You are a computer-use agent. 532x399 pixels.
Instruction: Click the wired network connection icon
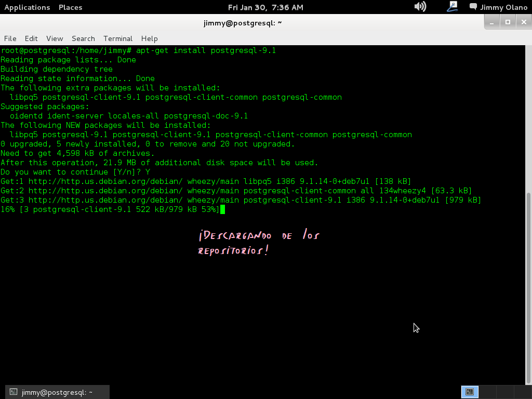(452, 7)
